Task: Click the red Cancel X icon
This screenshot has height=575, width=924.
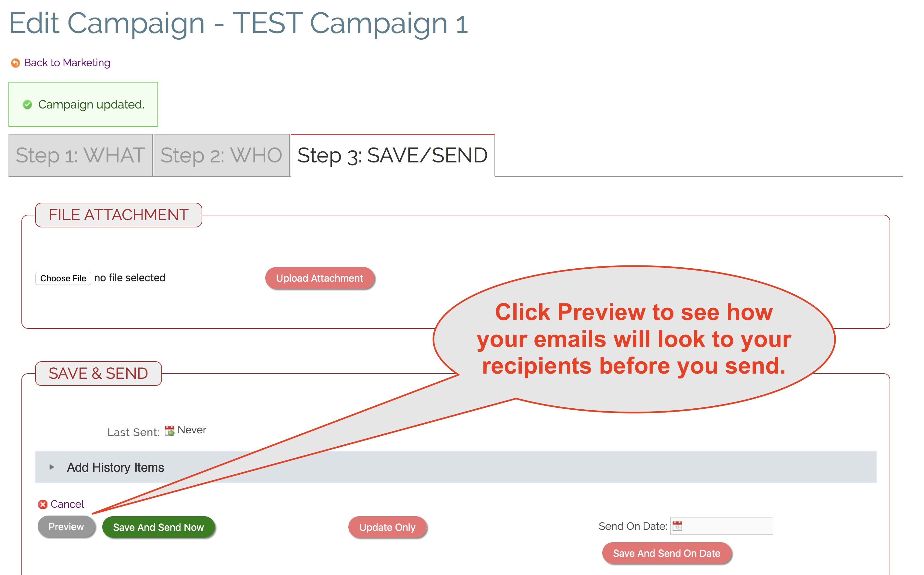Action: click(43, 504)
